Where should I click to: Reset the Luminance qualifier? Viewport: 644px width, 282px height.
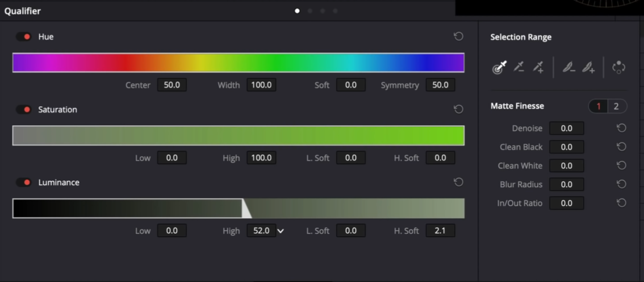[458, 182]
